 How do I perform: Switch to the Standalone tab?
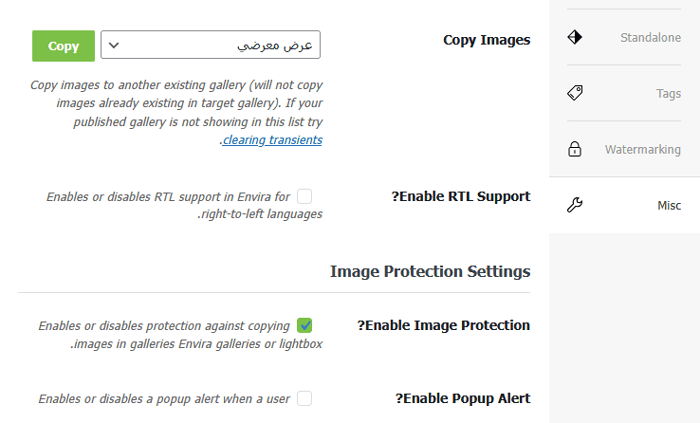[650, 38]
